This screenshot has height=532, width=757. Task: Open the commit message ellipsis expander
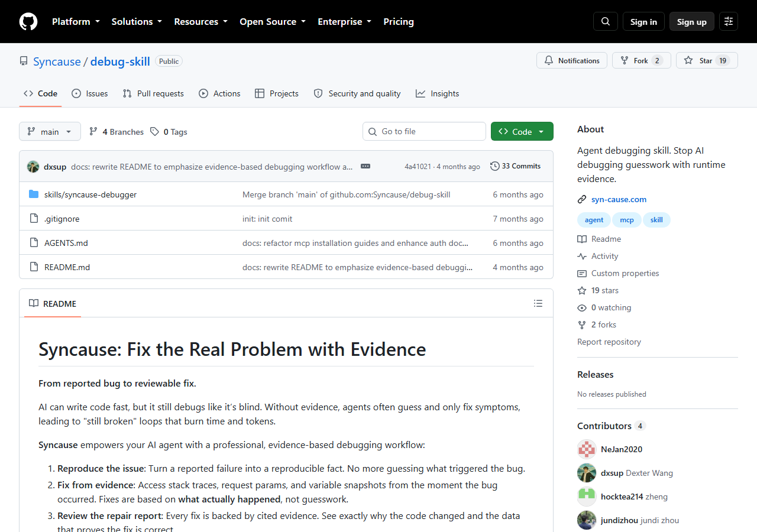point(365,166)
